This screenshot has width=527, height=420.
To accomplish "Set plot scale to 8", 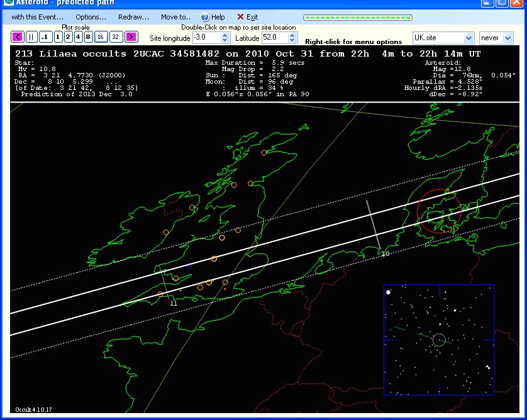I will (88, 37).
